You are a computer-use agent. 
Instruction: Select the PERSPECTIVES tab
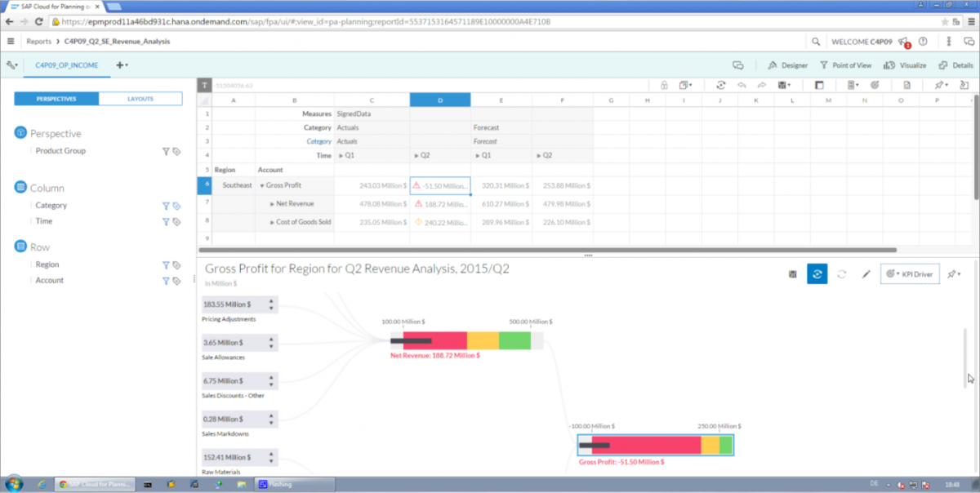pyautogui.click(x=56, y=99)
